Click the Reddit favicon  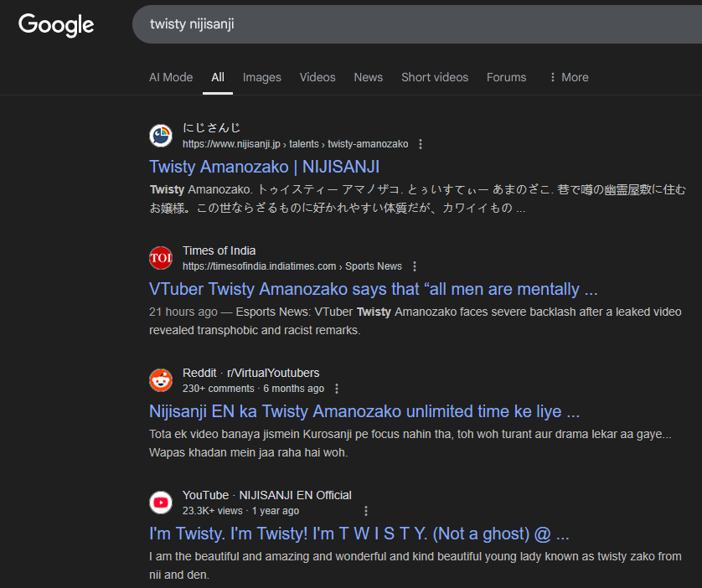click(161, 380)
